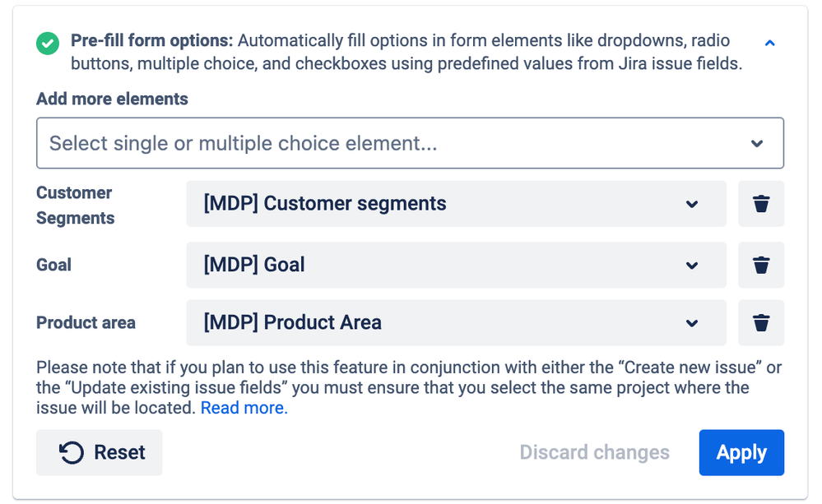Expand the [MDP] Goal field selector
The image size is (822, 504).
pyautogui.click(x=444, y=265)
